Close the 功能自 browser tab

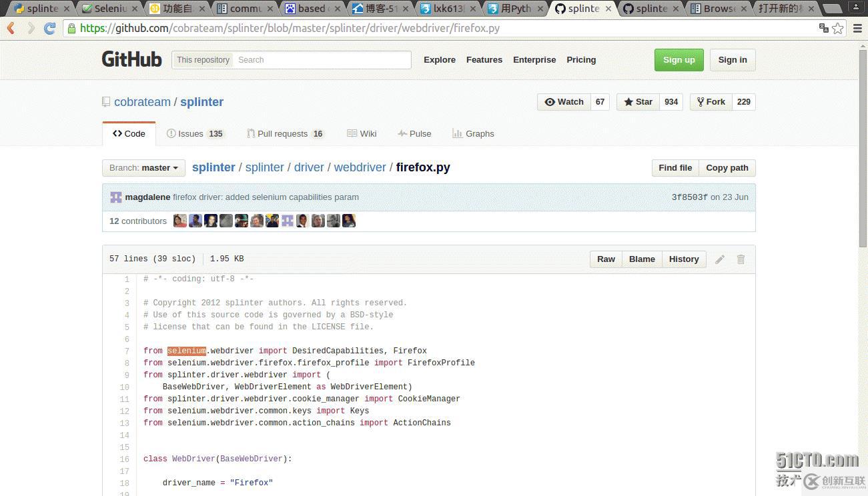tap(203, 9)
